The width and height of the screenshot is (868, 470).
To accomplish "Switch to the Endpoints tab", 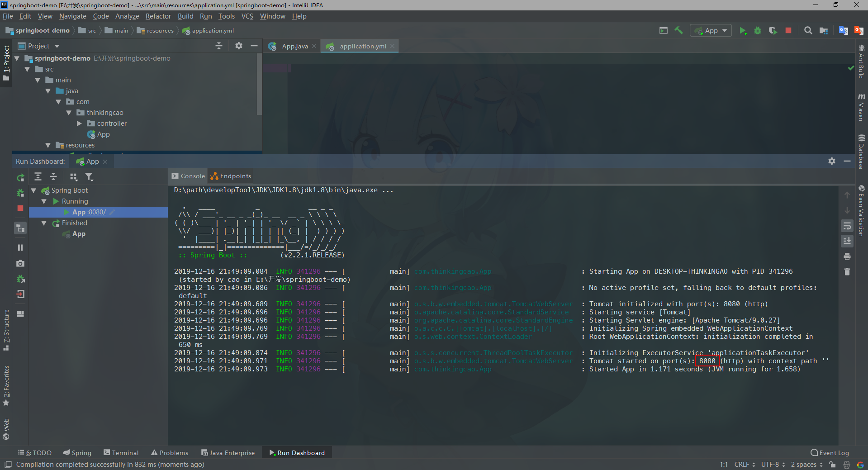I will [231, 176].
